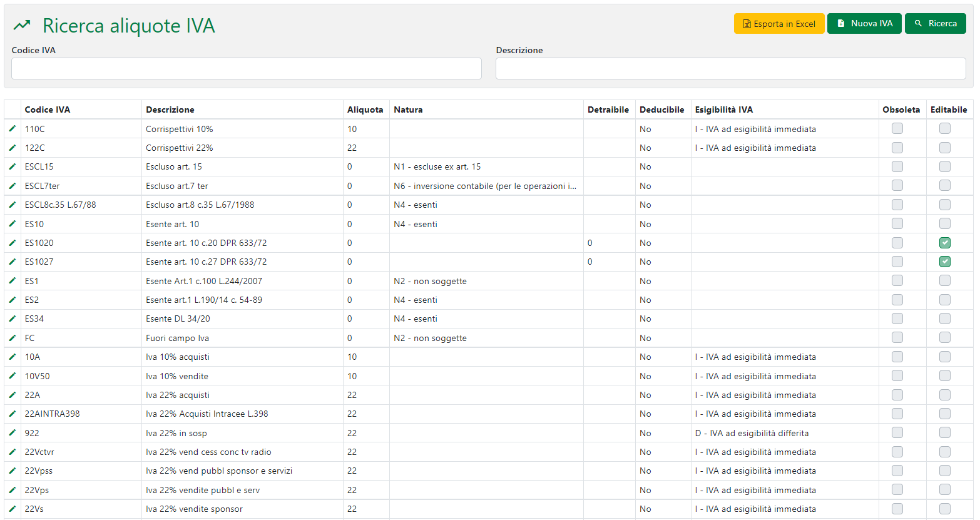The height and width of the screenshot is (520, 980).
Task: Click the edit pencil for code 922
Action: pos(12,433)
